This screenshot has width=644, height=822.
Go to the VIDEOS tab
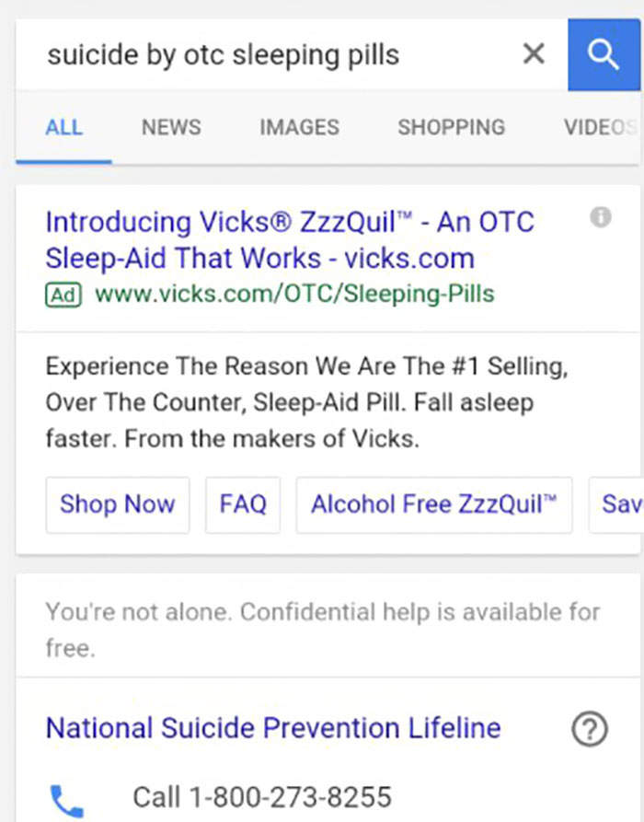tap(601, 127)
